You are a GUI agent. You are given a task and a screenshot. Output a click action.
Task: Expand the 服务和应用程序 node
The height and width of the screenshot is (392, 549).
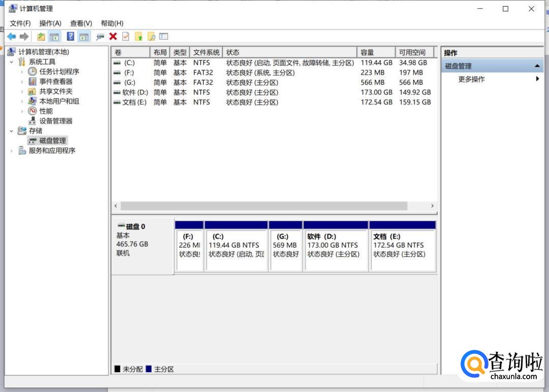click(11, 151)
